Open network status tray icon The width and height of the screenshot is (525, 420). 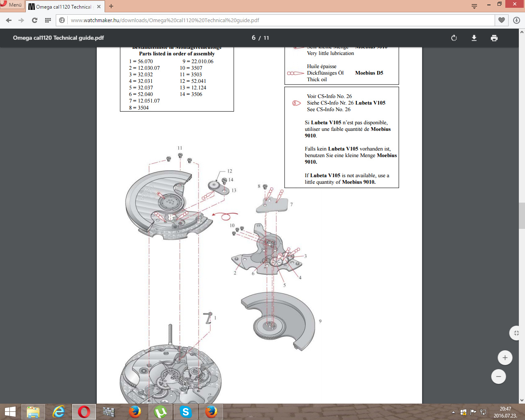(483, 412)
